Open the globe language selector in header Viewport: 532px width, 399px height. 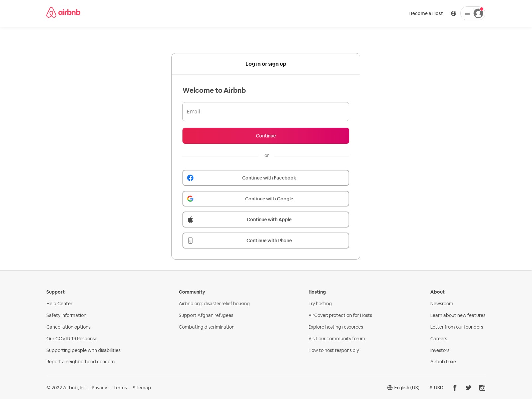pyautogui.click(x=453, y=13)
